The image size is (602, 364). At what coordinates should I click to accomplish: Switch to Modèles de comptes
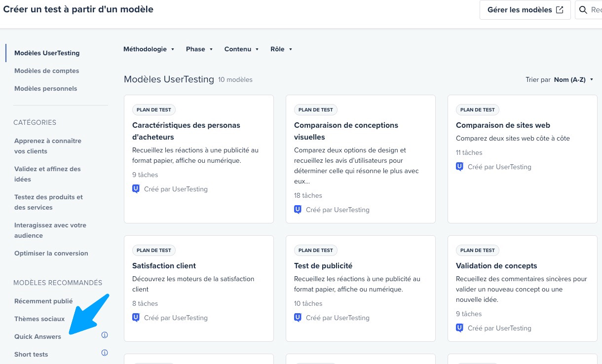[x=47, y=71]
